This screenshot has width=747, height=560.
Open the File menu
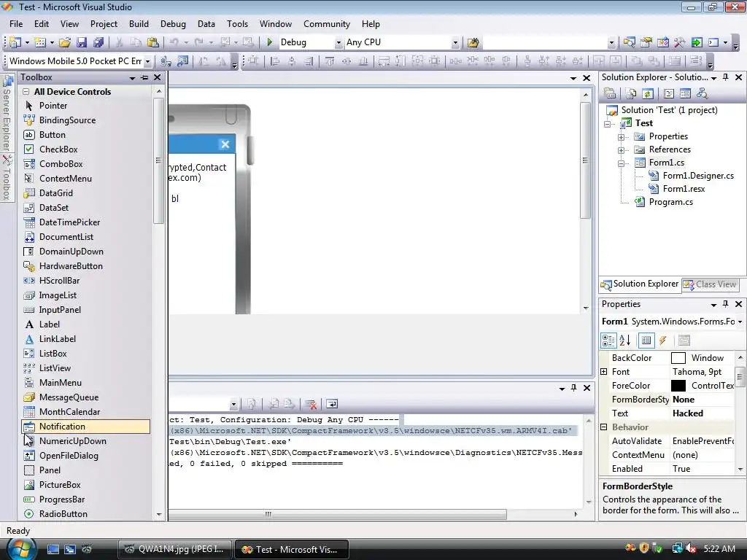click(16, 24)
